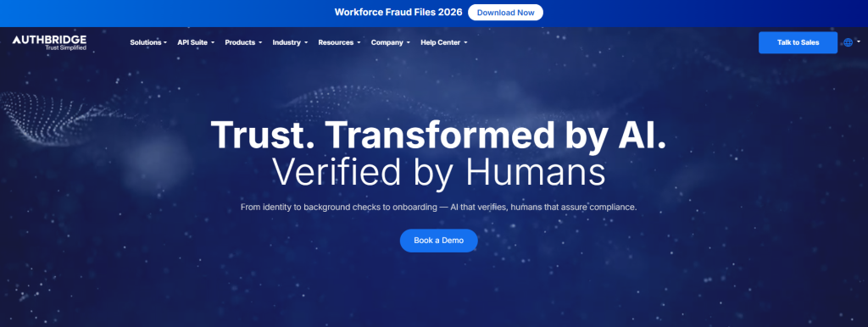The width and height of the screenshot is (868, 327).
Task: Click the Workforce Fraud Files 2026 text
Action: [398, 12]
